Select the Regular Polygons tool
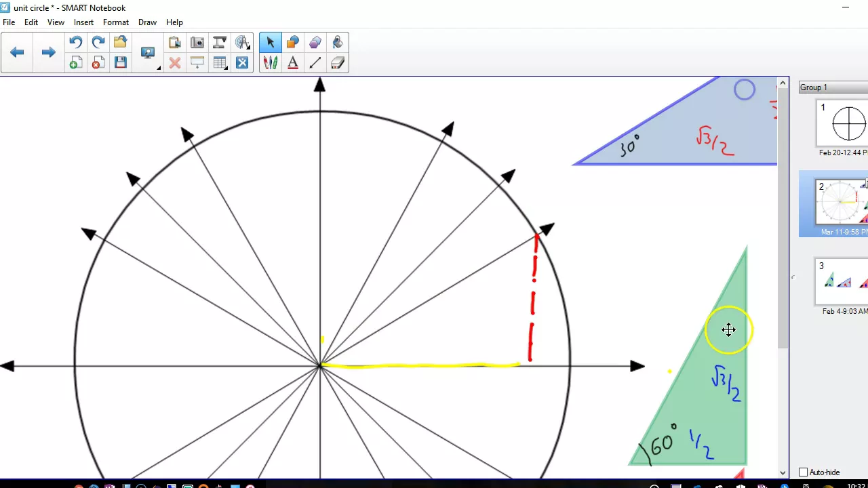The width and height of the screenshot is (868, 488). pos(315,42)
